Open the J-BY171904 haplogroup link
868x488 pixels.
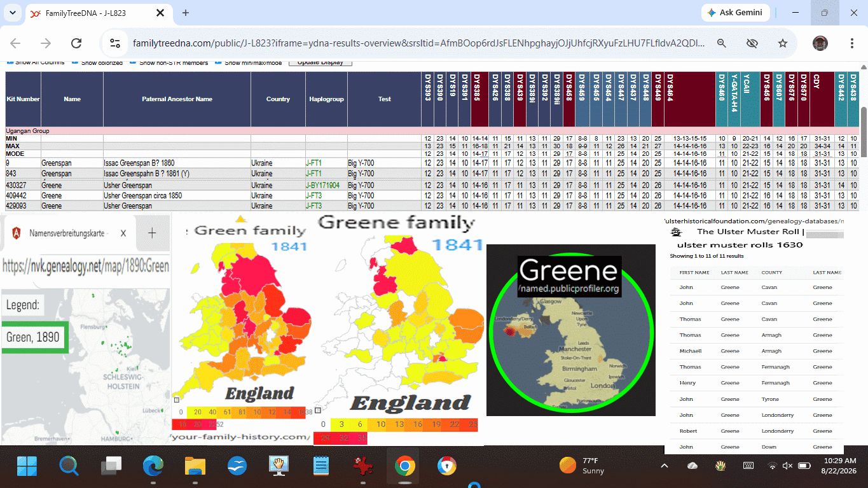coord(323,185)
